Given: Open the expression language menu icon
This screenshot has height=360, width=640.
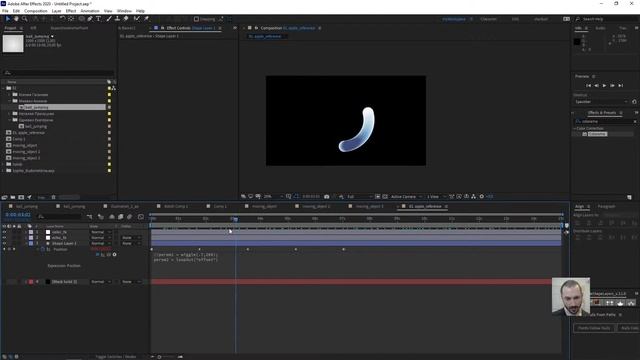Looking at the screenshot, I should [114, 255].
